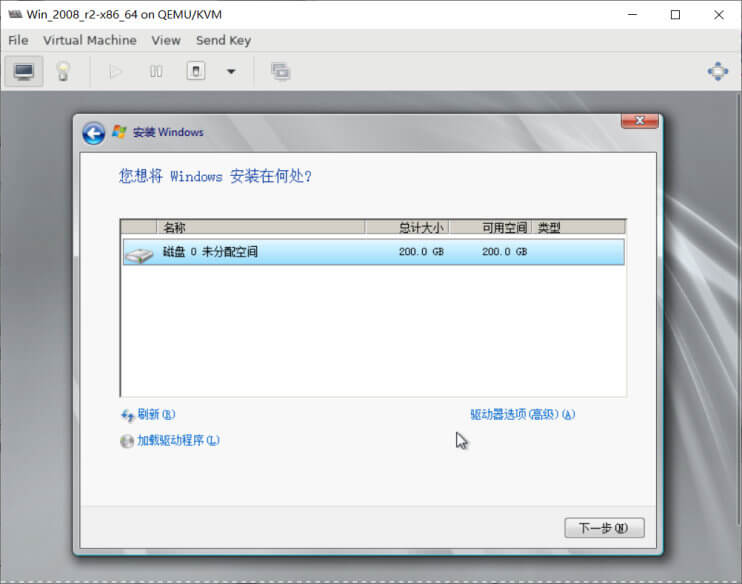742x584 pixels.
Task: Click the disk drive icon in list
Action: [x=139, y=255]
